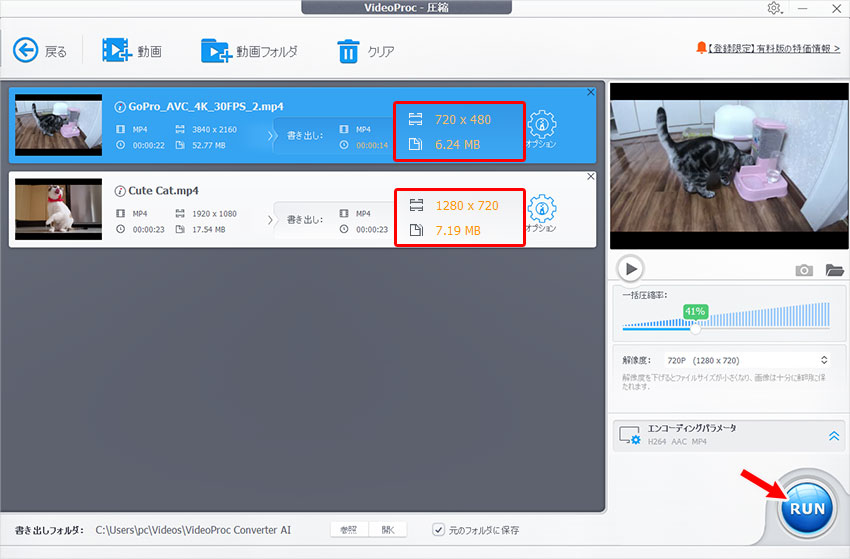Select the Cute Cat video thumbnail

59,209
